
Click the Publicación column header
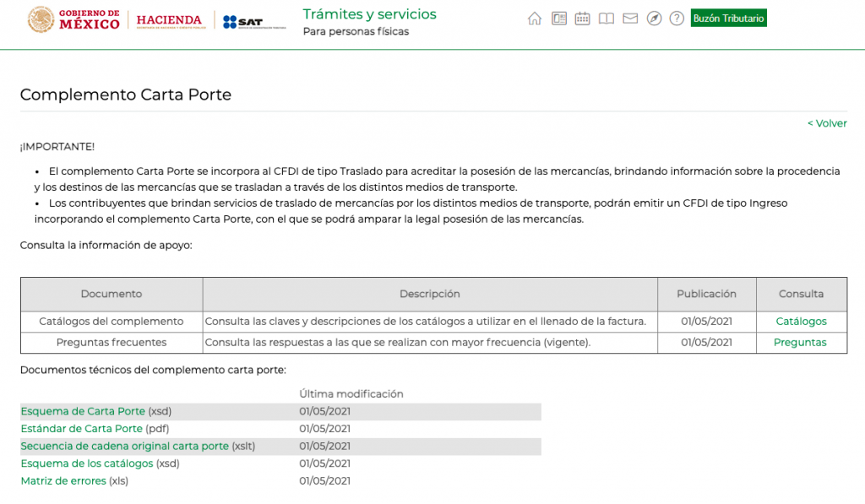click(x=707, y=294)
